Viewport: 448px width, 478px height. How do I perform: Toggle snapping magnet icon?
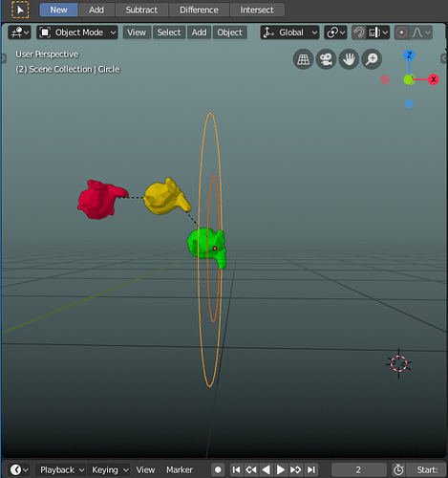[x=359, y=33]
